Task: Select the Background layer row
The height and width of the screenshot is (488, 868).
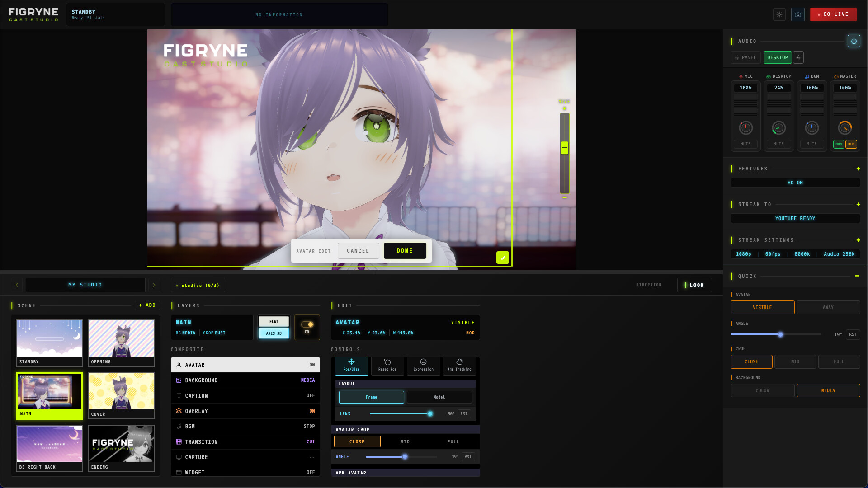Action: click(x=245, y=380)
